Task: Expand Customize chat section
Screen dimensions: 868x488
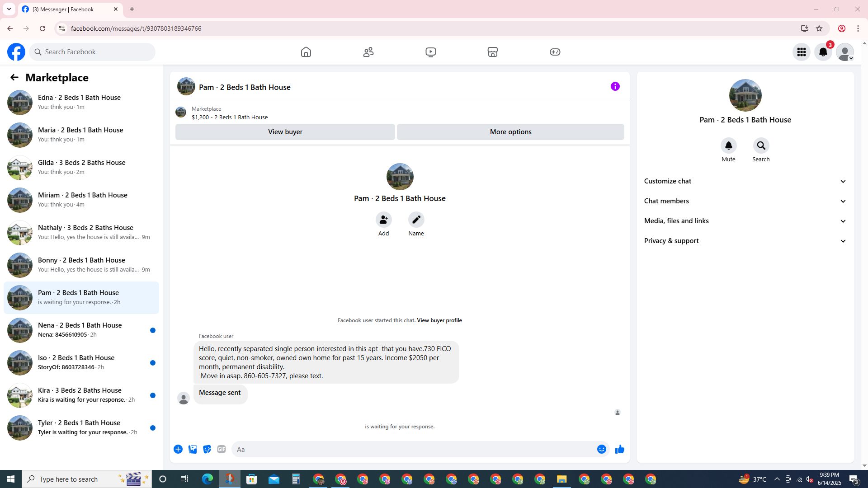Action: click(x=745, y=181)
